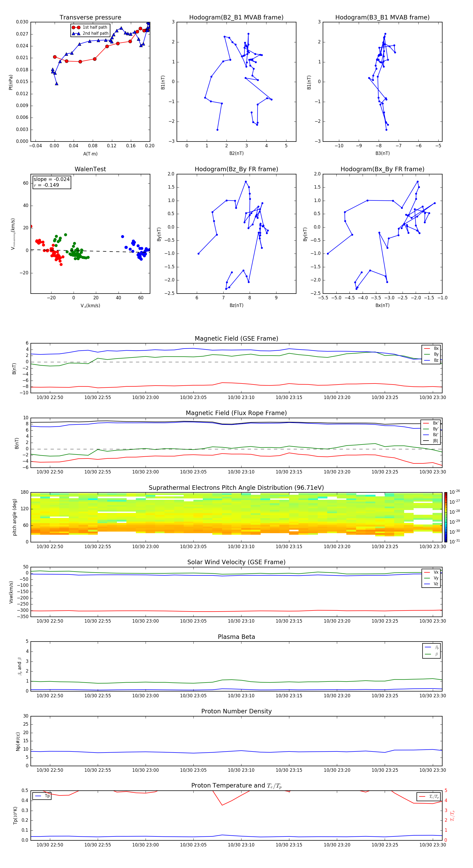Click '10/30 23:15' tick under Plasma Beta plot
This screenshot has height=868, width=473.
[x=289, y=696]
